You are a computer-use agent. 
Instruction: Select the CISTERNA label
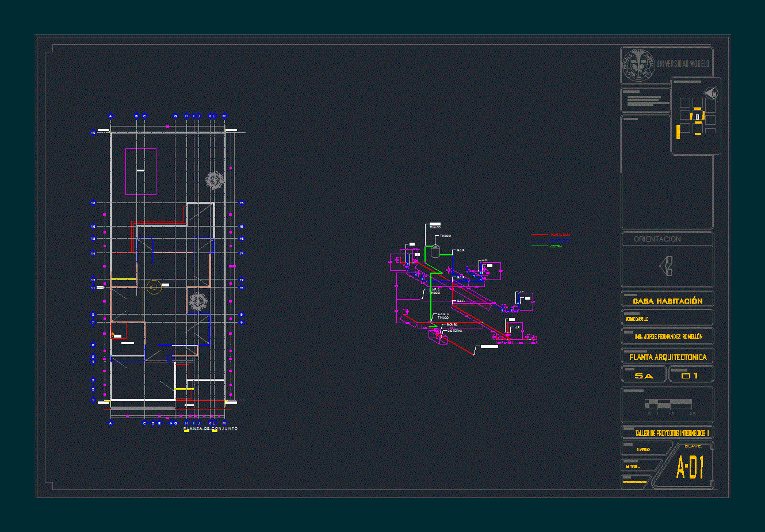454,331
